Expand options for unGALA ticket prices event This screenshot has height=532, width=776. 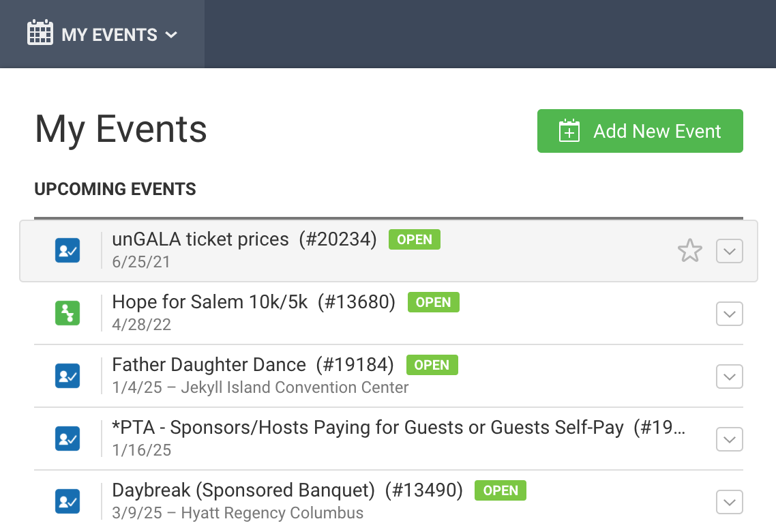point(729,251)
